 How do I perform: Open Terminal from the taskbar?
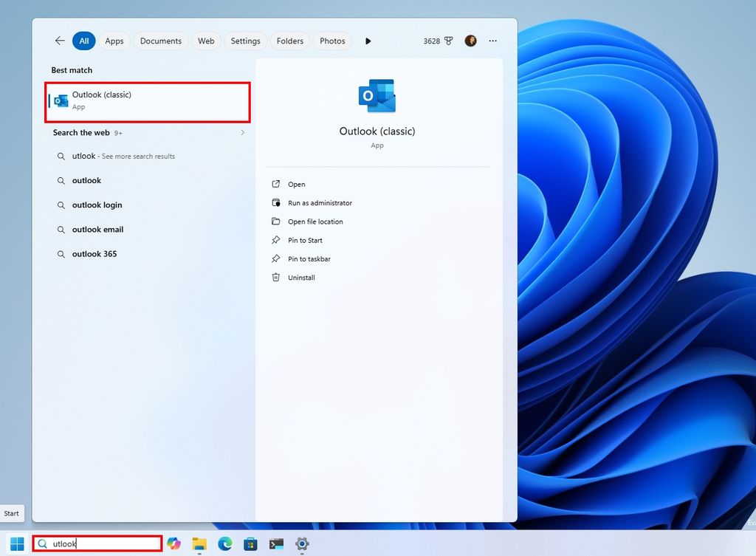point(276,544)
